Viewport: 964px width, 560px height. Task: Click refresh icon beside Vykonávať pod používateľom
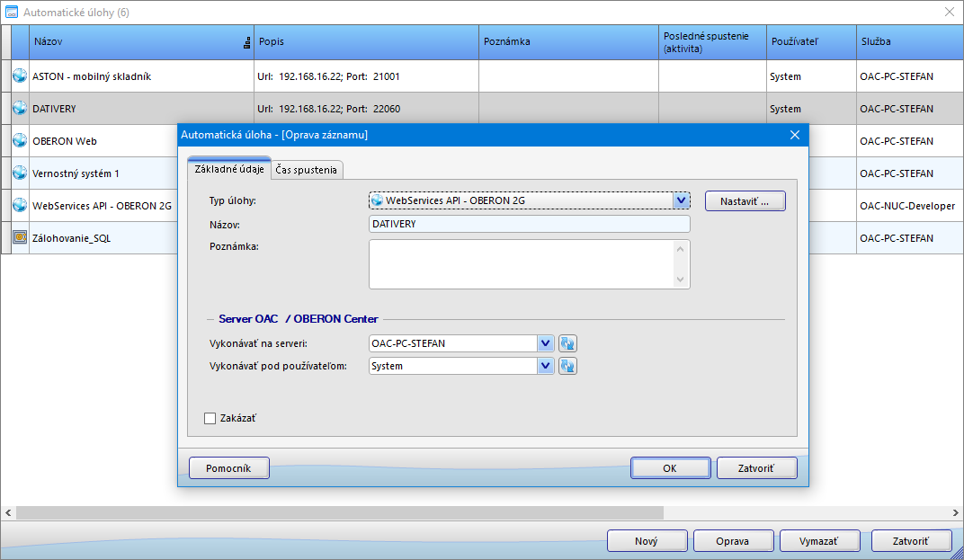pos(567,366)
